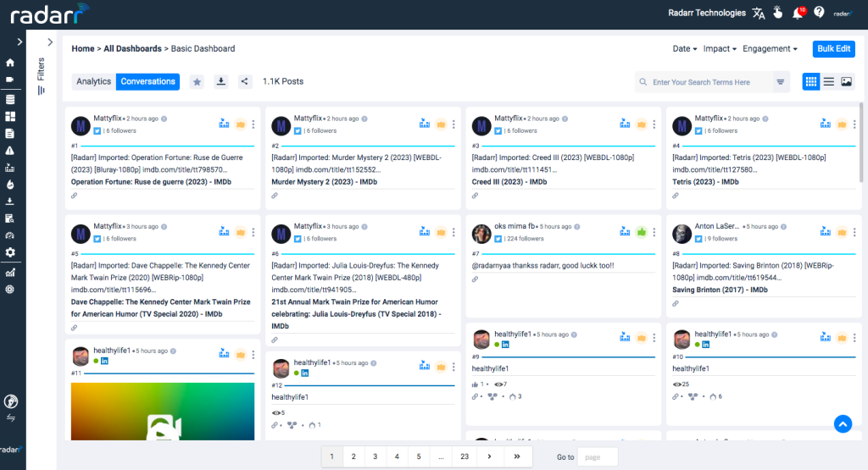Click the link icon on post #2

(275, 196)
